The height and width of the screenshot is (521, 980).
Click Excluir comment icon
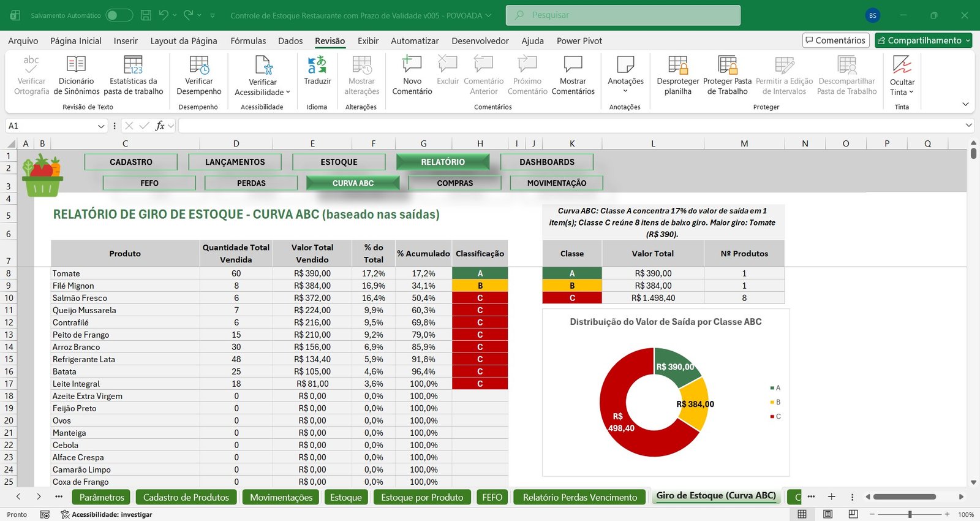448,64
